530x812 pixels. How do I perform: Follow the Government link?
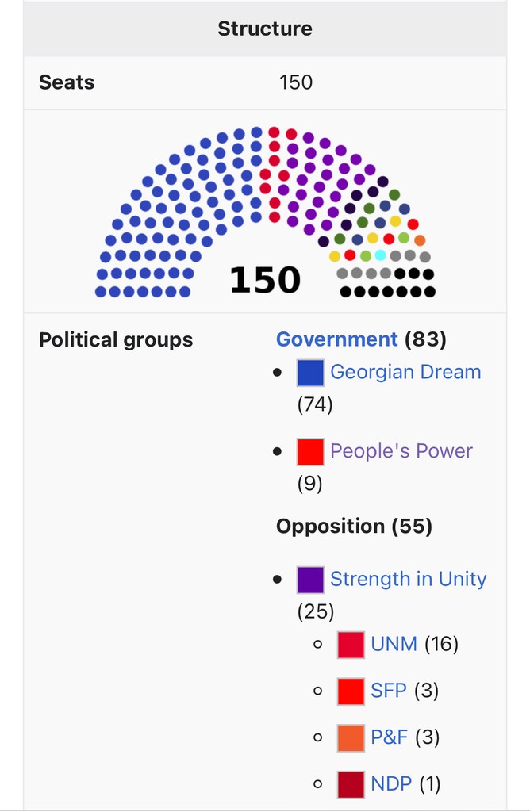pyautogui.click(x=336, y=339)
